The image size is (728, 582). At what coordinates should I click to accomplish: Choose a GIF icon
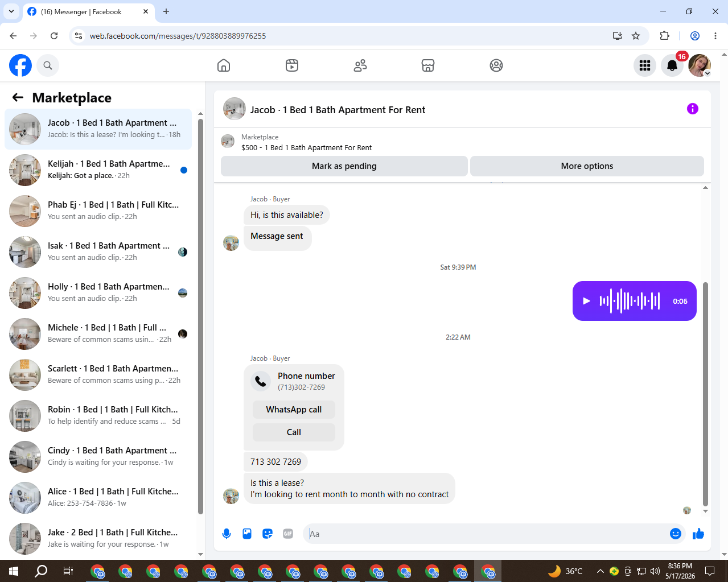(288, 534)
